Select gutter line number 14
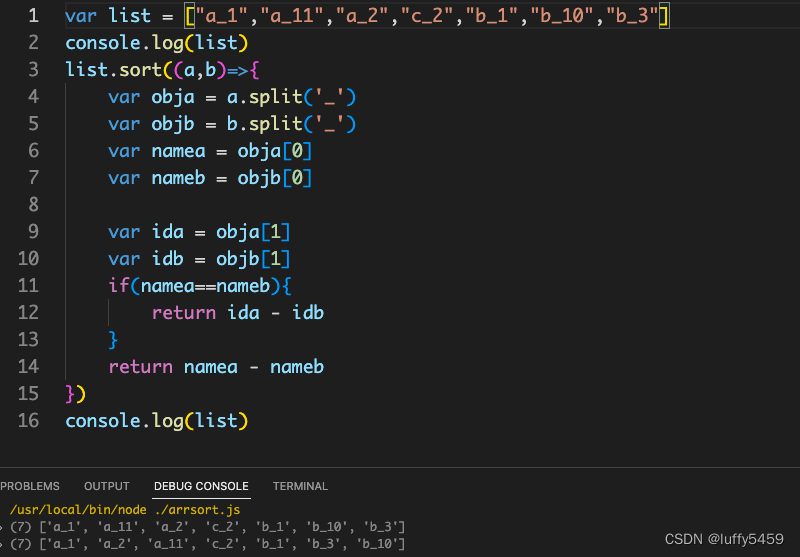This screenshot has width=800, height=557. pyautogui.click(x=29, y=366)
